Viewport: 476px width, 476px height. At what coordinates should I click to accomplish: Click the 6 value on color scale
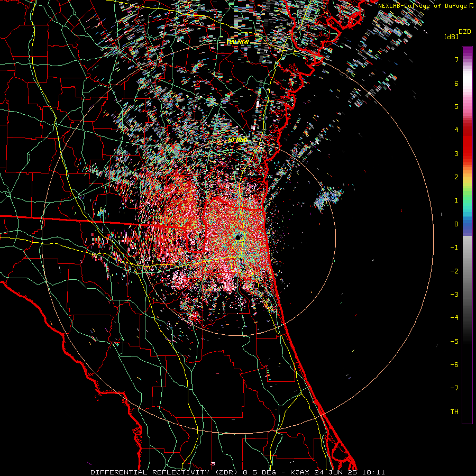coord(456,83)
